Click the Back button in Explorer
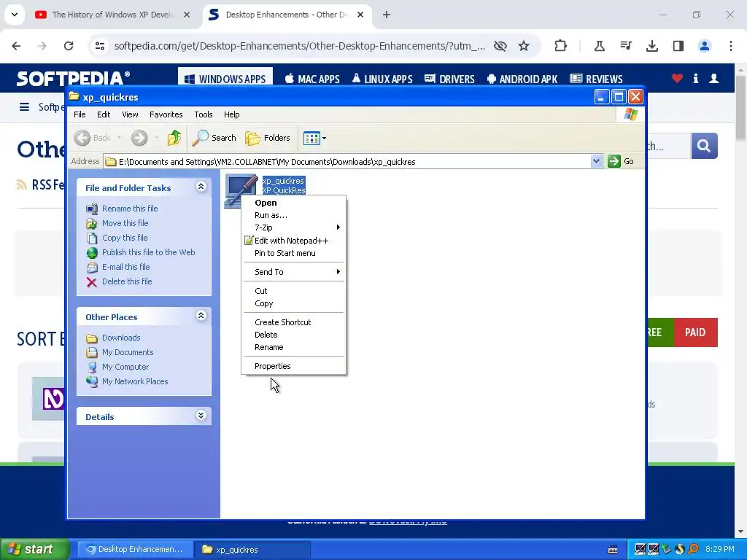Viewport: 747px width, 560px height. 93,138
